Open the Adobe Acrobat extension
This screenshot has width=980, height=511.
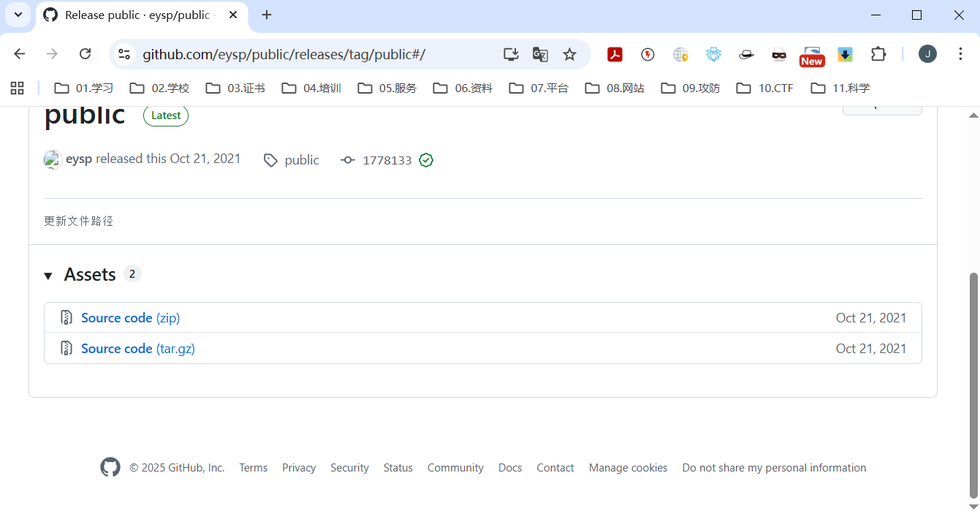point(615,54)
